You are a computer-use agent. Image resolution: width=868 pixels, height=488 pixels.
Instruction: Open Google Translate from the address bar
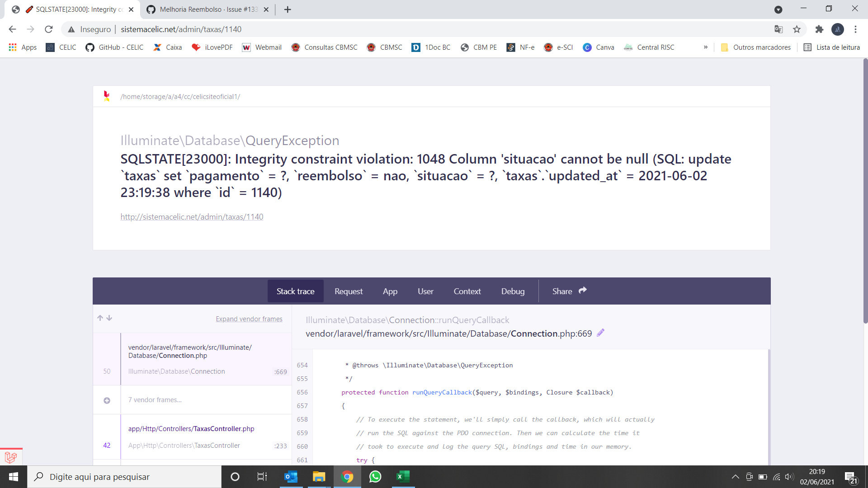coord(778,29)
